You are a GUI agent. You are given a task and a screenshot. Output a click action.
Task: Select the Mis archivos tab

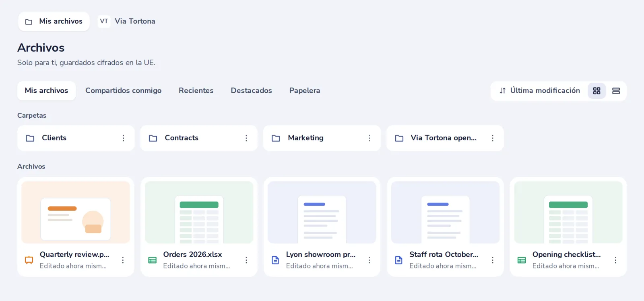pyautogui.click(x=46, y=91)
